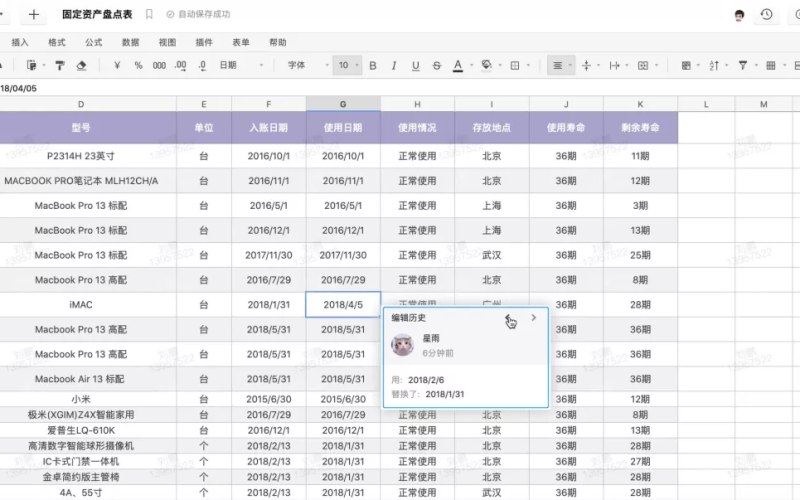Toggle italic formatting
Screen dimensions: 800x500
click(x=394, y=65)
